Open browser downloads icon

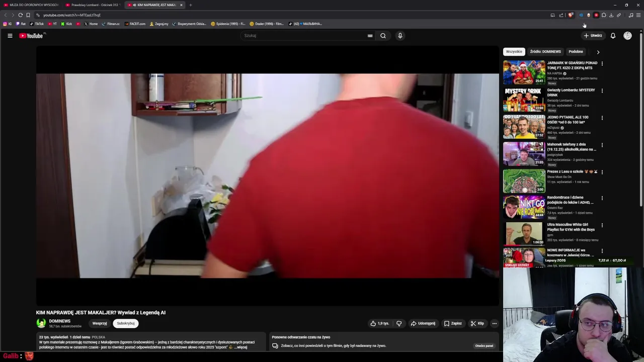(x=611, y=15)
